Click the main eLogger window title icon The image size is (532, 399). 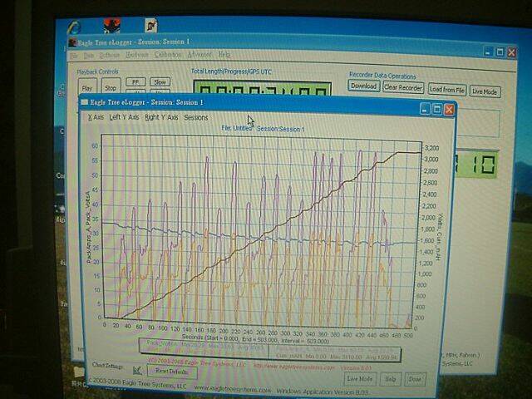point(72,42)
